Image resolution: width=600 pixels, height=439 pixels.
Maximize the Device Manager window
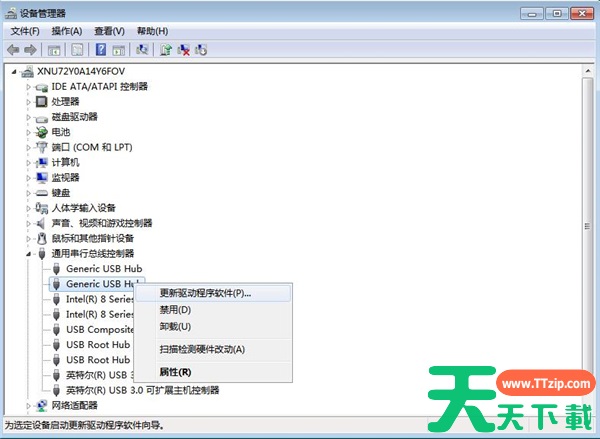[x=557, y=13]
